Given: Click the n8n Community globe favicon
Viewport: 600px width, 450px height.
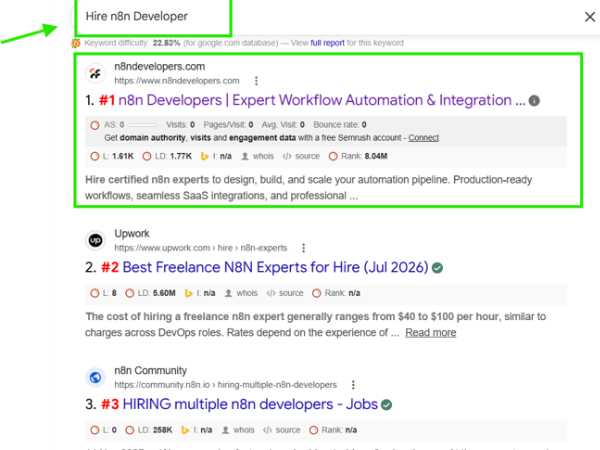Looking at the screenshot, I should [95, 377].
